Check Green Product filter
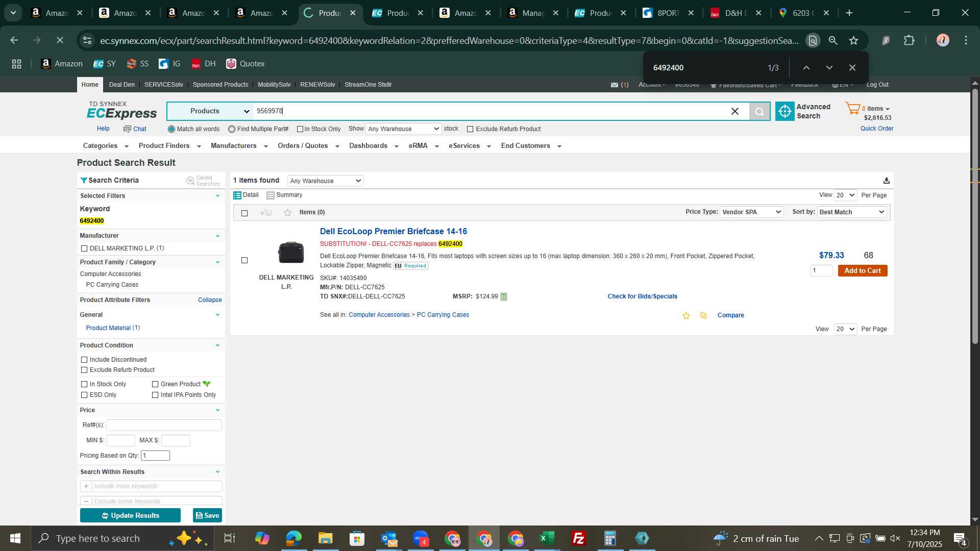 click(155, 384)
